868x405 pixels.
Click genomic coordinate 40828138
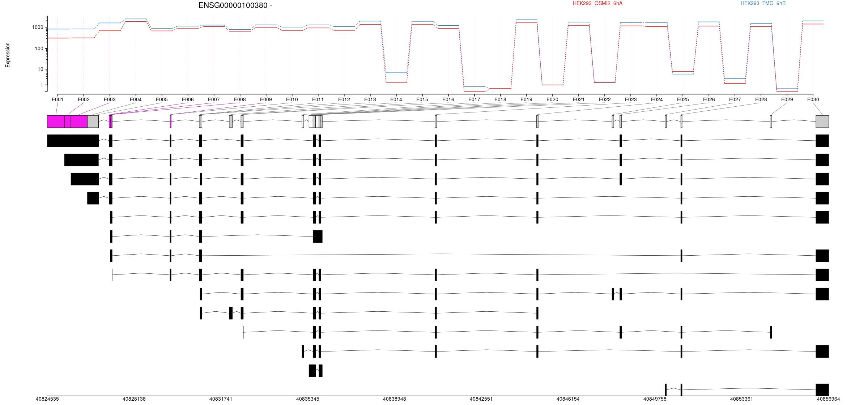pos(134,399)
